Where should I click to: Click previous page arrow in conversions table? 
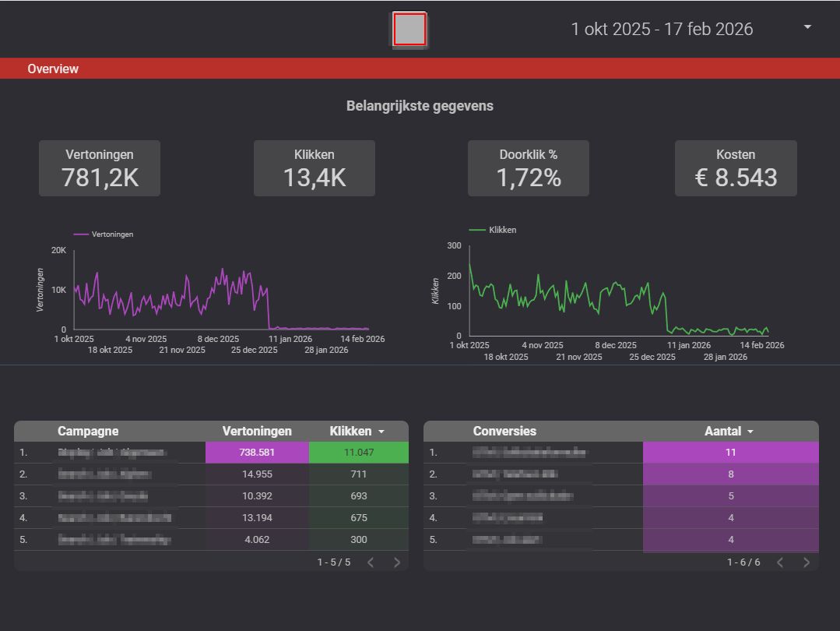tap(780, 562)
